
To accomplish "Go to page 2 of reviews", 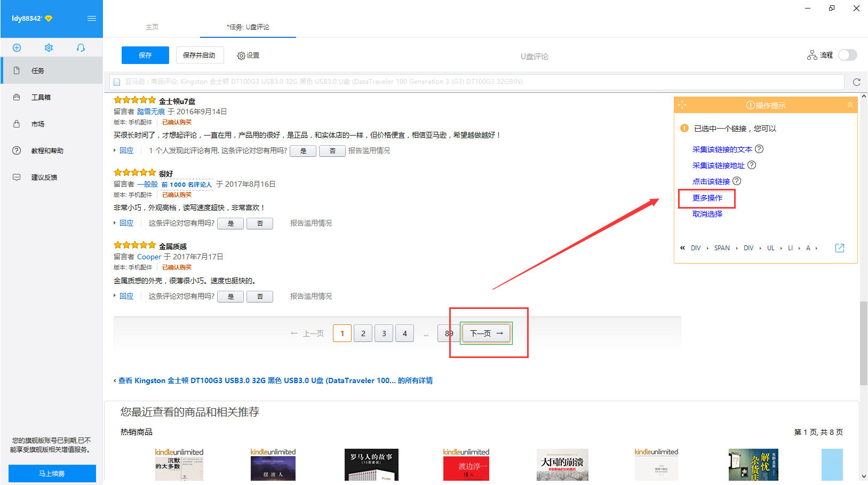I will (x=363, y=333).
